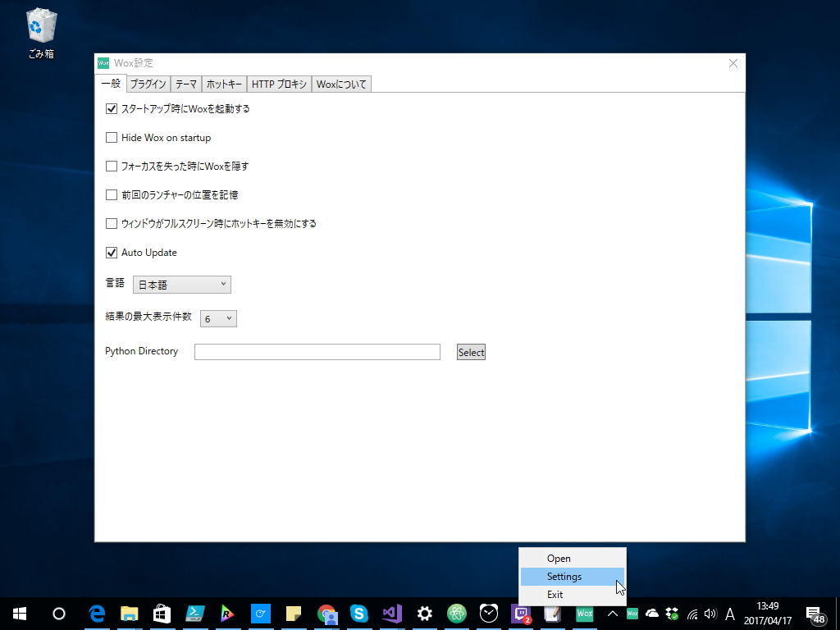This screenshot has width=840, height=630.
Task: Open the 結果の最大表示件数 dropdown
Action: [x=218, y=318]
